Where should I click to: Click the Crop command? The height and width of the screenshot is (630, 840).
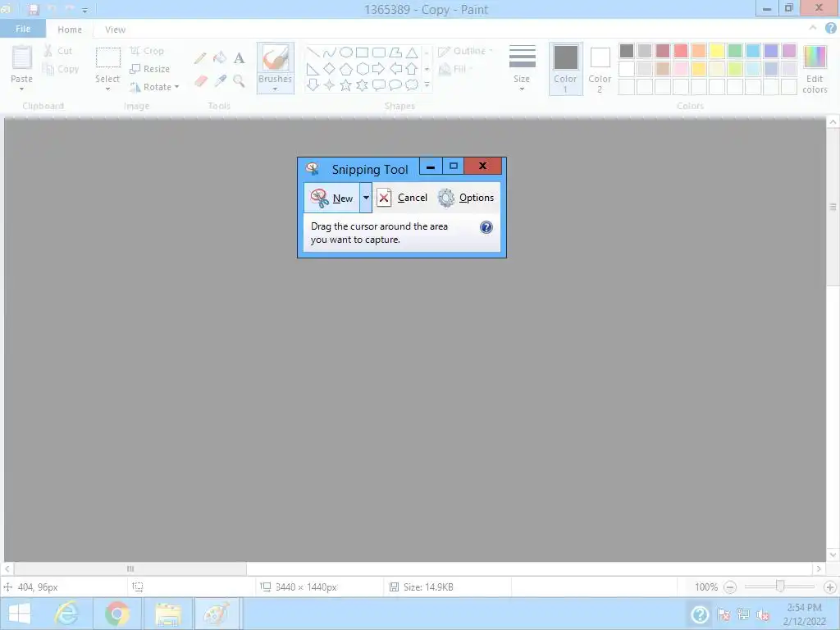[x=147, y=51]
